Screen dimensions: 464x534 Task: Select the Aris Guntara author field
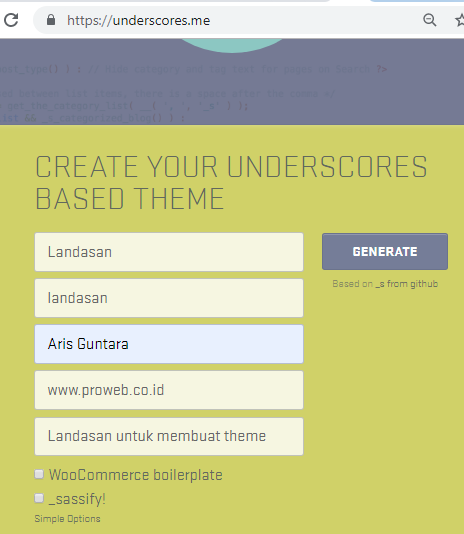click(169, 344)
